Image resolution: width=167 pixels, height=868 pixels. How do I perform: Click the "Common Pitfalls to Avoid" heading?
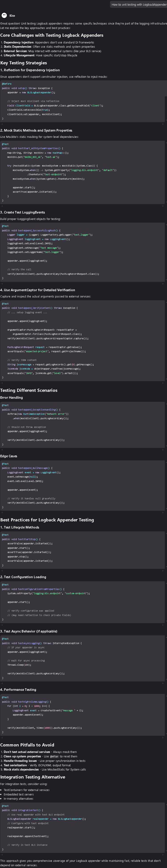[x=27, y=745]
